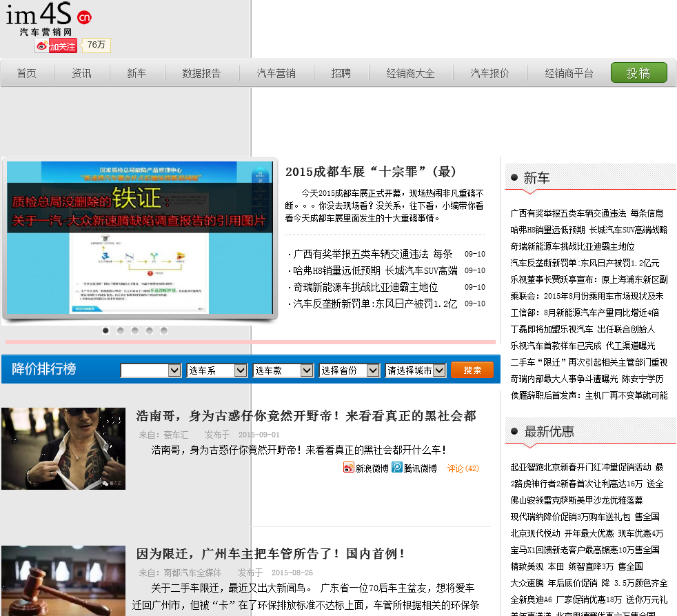Click source link 豪车汇
Viewport: 677px width, 616px height.
coord(176,435)
